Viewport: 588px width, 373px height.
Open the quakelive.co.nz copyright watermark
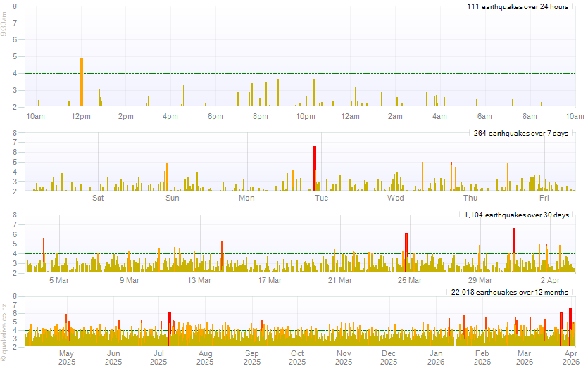pos(5,333)
